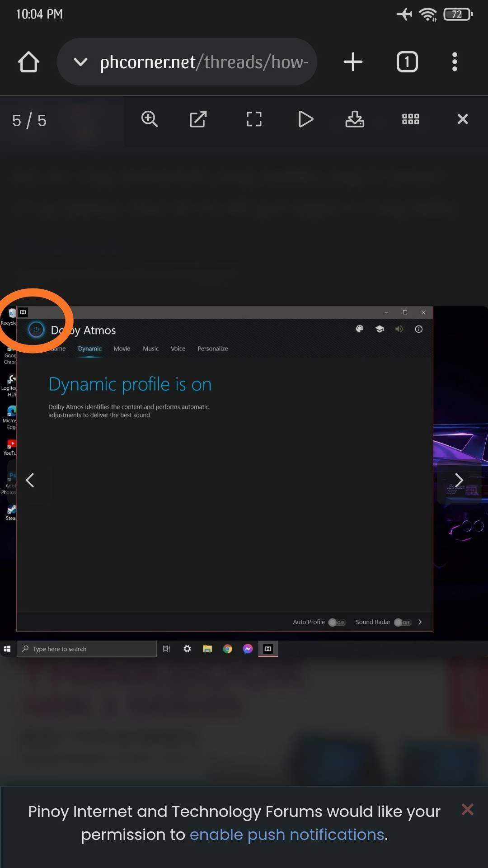This screenshot has width=488, height=868.
Task: Open the tab switcher showing 1 tab
Action: (407, 62)
